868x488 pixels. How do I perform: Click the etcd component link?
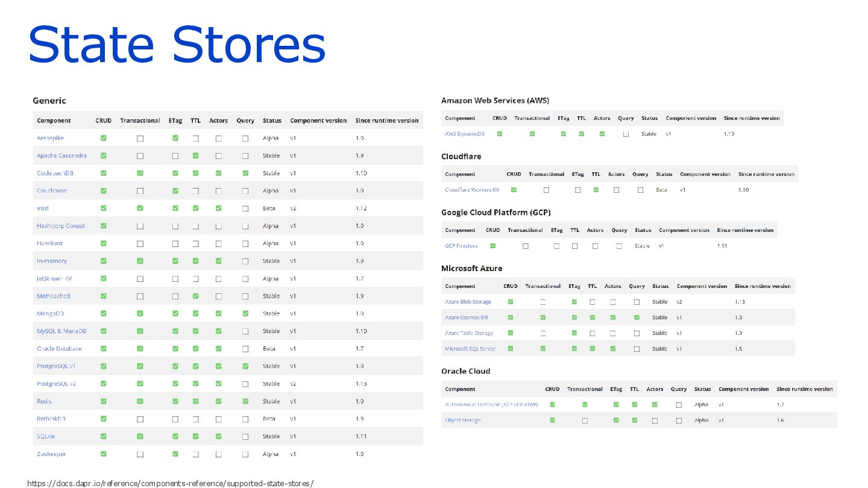click(42, 208)
